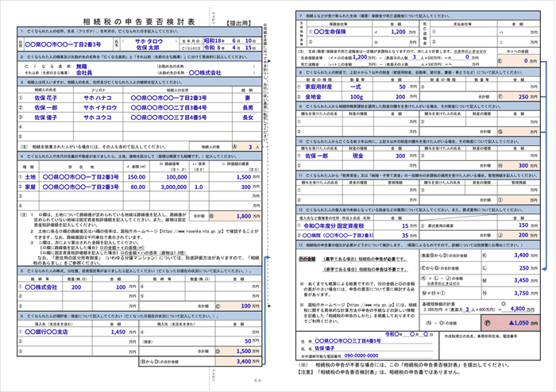Select the Ⓑ real estate total 1,800
Image resolution: width=556 pixels, height=392 pixels.
point(235,216)
